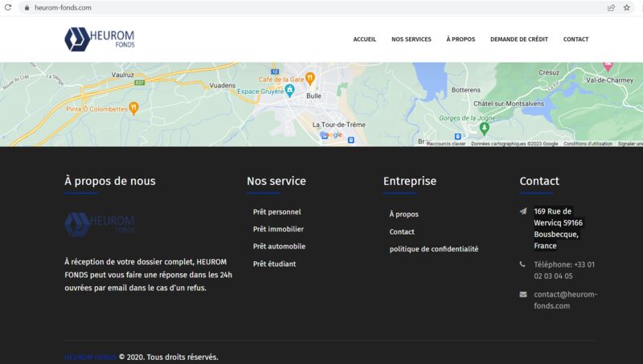643x364 pixels.
Task: Select the CONTACT navigation item
Action: 575,39
